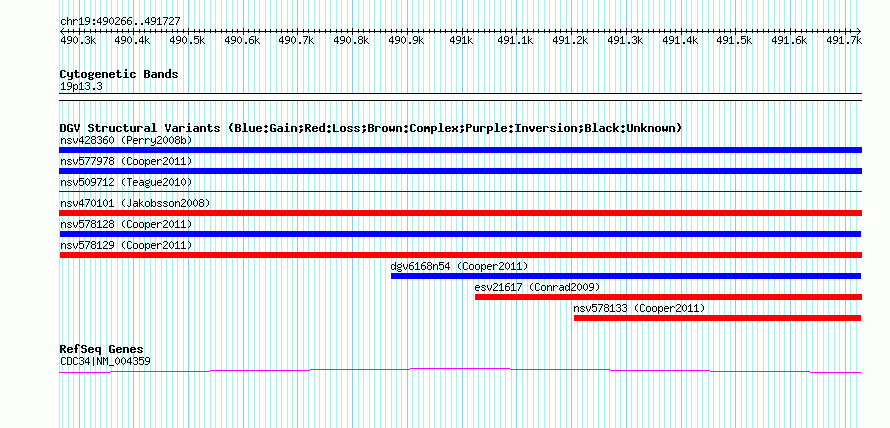Click the 490.8k ruler tick
This screenshot has width=890, height=428.
[x=352, y=40]
